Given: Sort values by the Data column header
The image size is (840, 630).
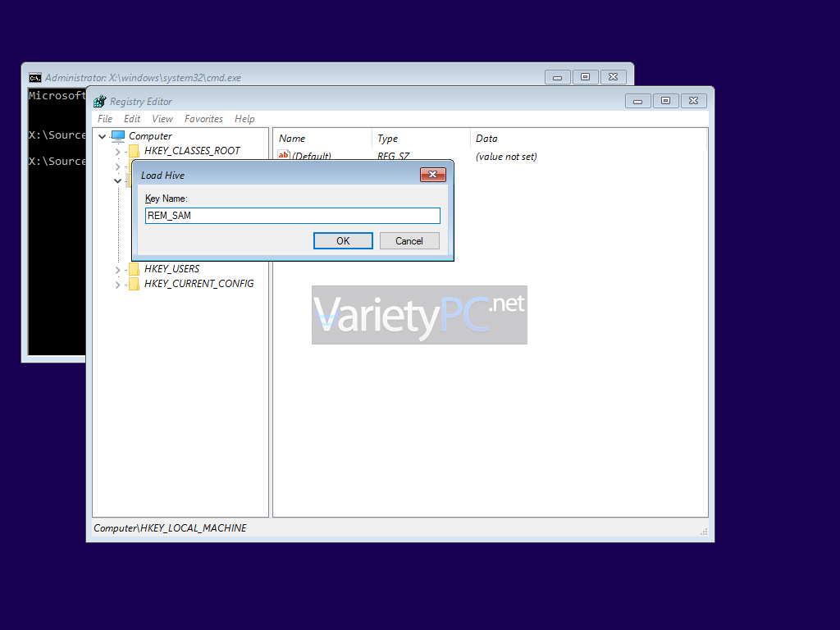Looking at the screenshot, I should (588, 138).
